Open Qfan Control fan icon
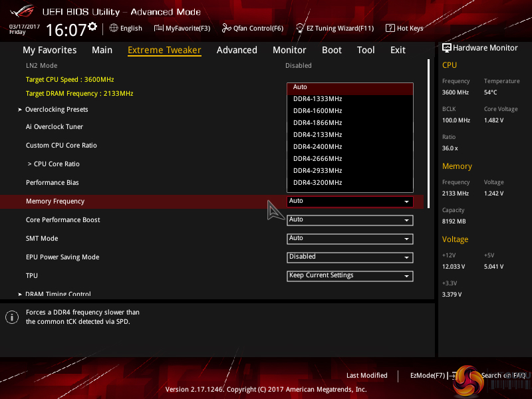Screen dimensions: 532x399 click(x=227, y=28)
